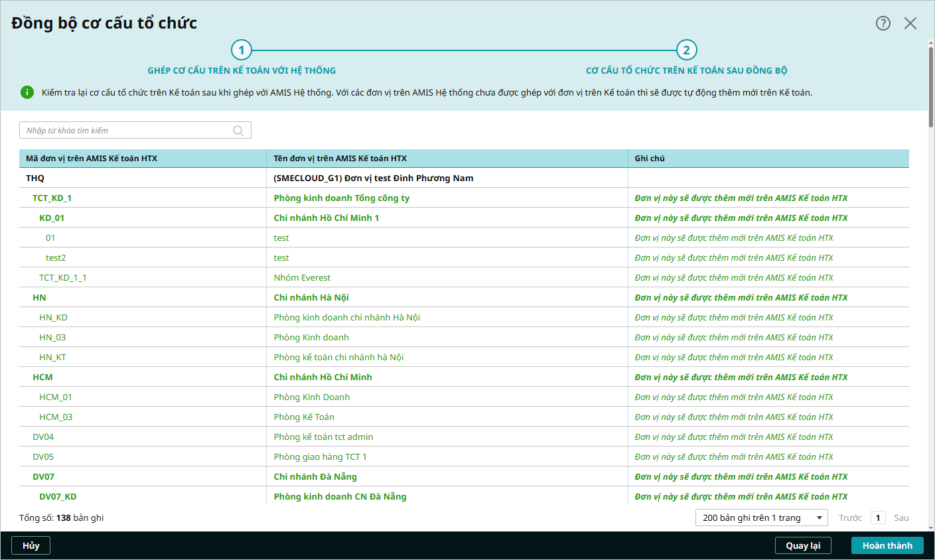Go to previous page via Trước
Viewport: 935px width, 560px height.
click(850, 518)
